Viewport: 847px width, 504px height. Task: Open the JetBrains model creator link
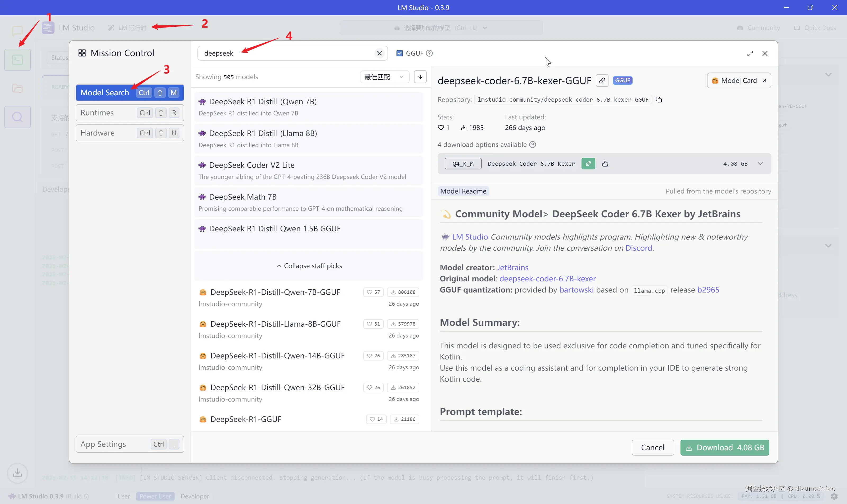pos(512,267)
